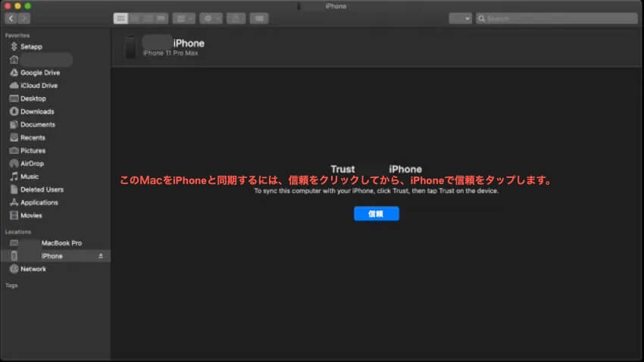The height and width of the screenshot is (362, 644).
Task: Click the blue 信頼 trust button
Action: click(x=377, y=214)
